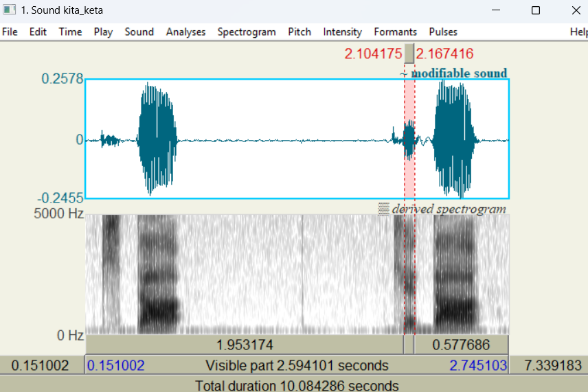588x392 pixels.
Task: Click the Praat sound window title icon
Action: 10,10
